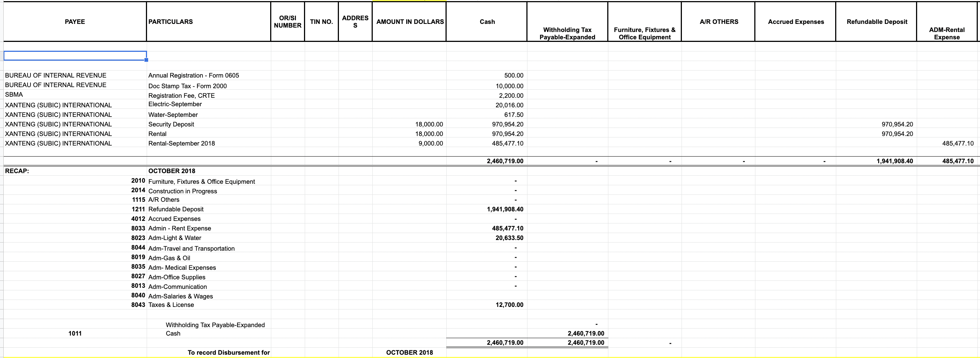Click account code 2010
Image resolution: width=980 pixels, height=358 pixels.
[138, 181]
